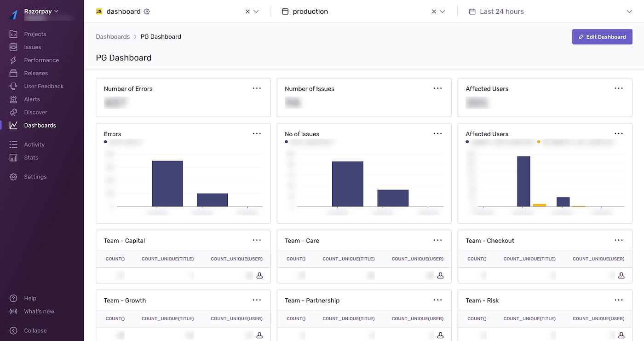
Task: Open the Discover telescope icon
Action: [x=13, y=112]
